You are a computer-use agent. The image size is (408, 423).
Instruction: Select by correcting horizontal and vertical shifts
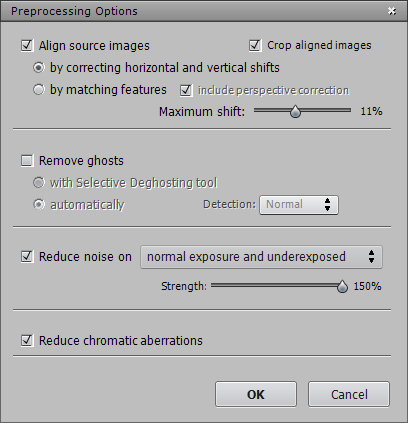pos(39,68)
